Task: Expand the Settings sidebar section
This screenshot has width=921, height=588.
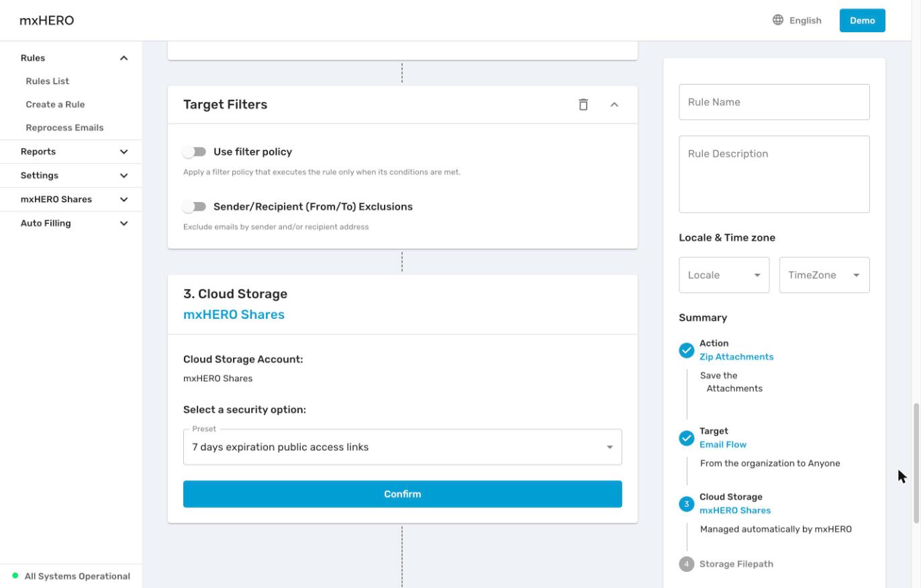Action: [x=124, y=176]
